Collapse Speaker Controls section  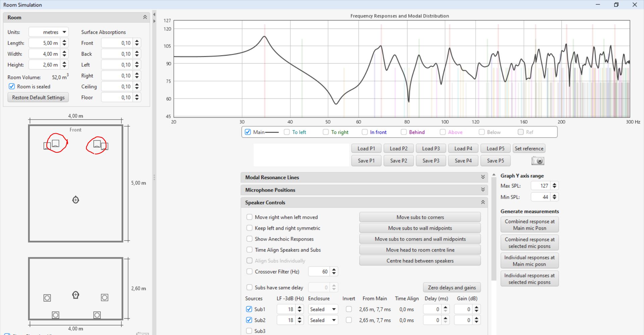[x=483, y=202]
